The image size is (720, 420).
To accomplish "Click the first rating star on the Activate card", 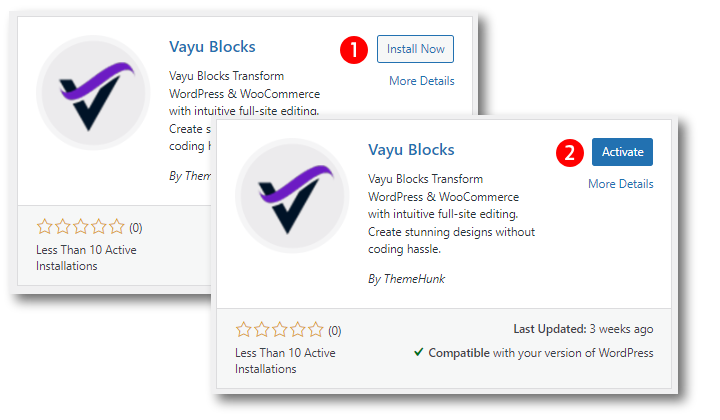I will click(244, 330).
